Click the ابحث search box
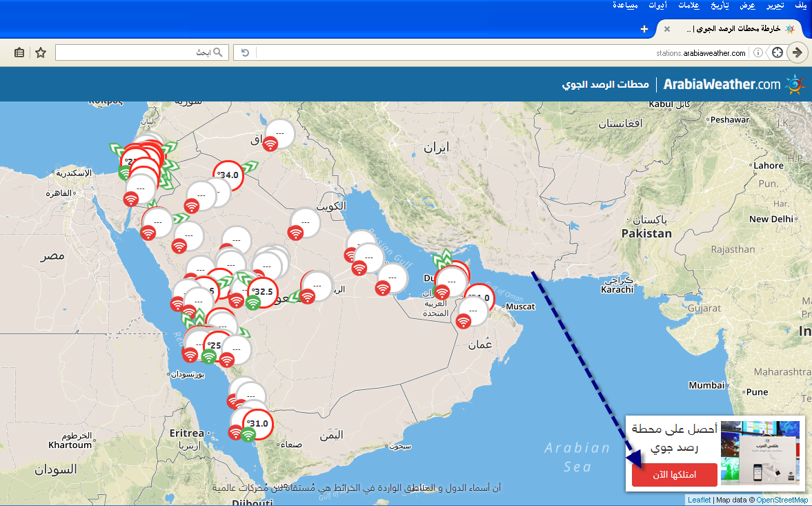Image resolution: width=812 pixels, height=506 pixels. [x=142, y=52]
